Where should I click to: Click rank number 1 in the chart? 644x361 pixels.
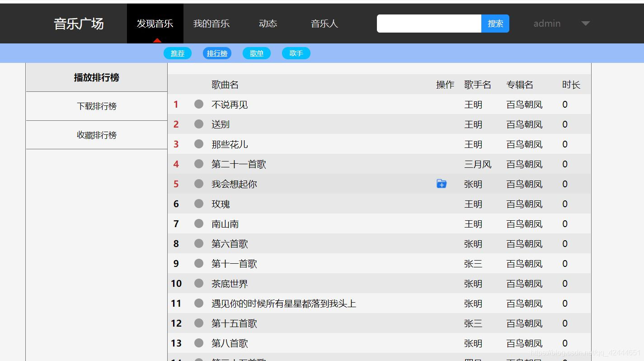point(176,104)
